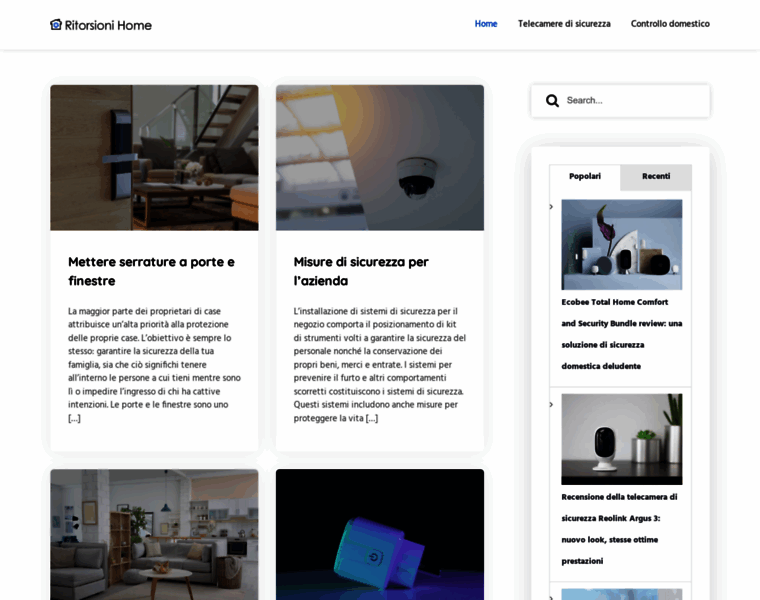Screen dimensions: 760x600
Task: Click the search magnifier icon
Action: [x=552, y=101]
